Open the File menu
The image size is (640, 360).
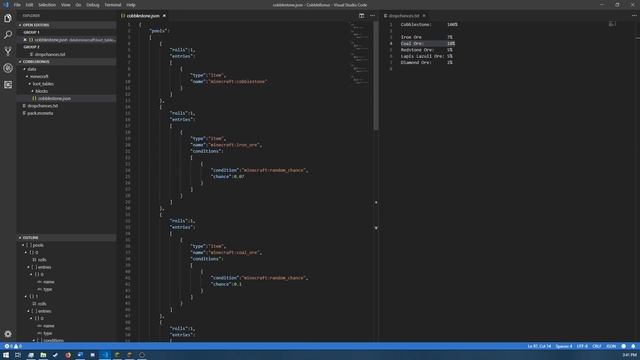click(x=17, y=5)
